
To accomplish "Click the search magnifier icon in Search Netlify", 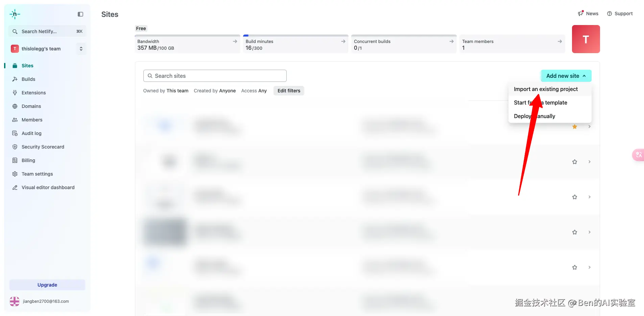I will pyautogui.click(x=15, y=31).
